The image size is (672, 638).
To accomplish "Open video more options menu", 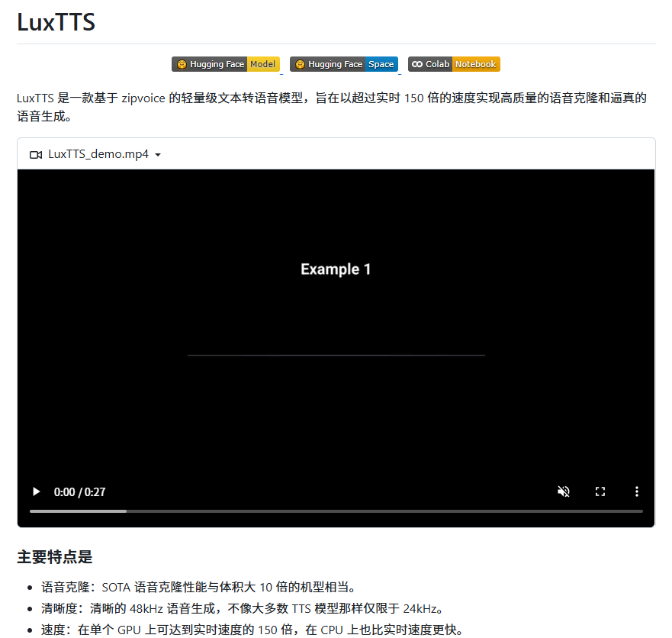I will tap(636, 491).
